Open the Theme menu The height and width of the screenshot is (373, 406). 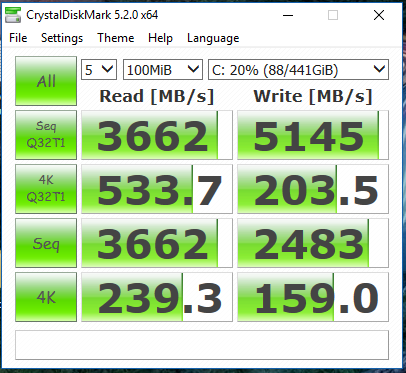(x=116, y=38)
